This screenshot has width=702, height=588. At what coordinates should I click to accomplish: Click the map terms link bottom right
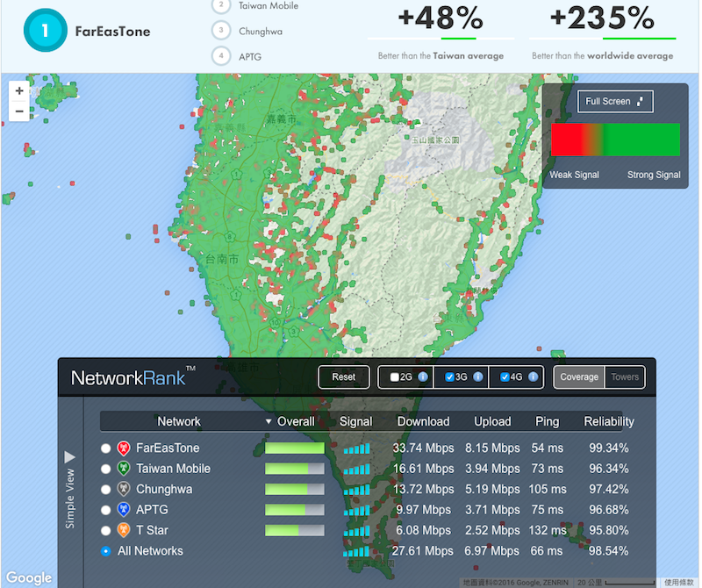click(x=678, y=582)
